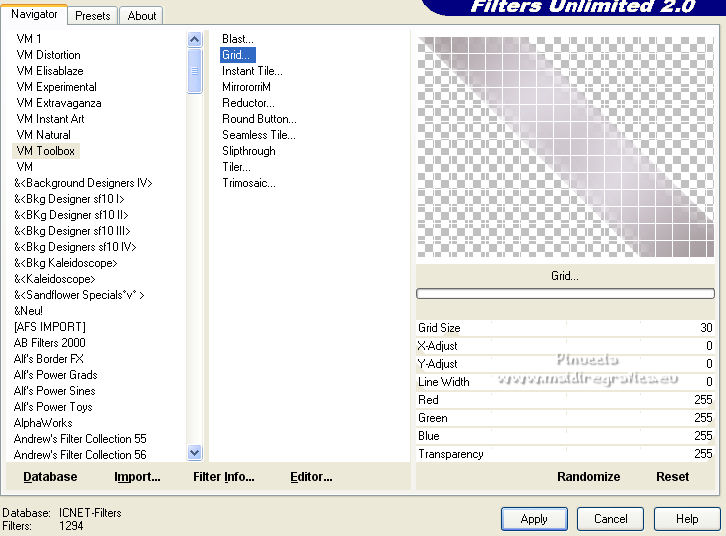
Task: Open the Presets tab
Action: pyautogui.click(x=93, y=16)
